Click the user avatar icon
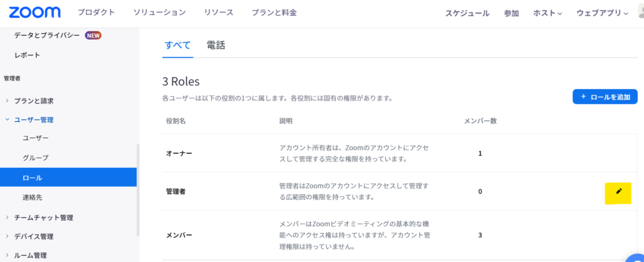 click(639, 13)
